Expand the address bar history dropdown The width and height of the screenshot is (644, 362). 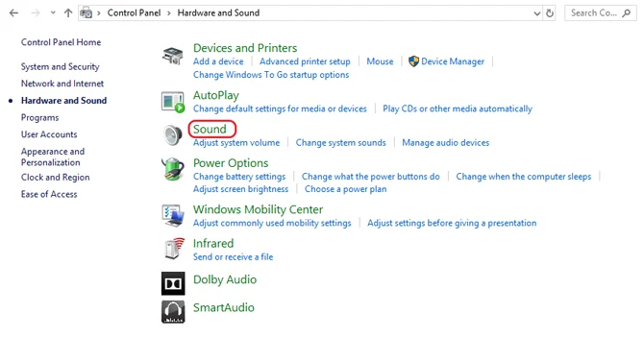pyautogui.click(x=536, y=13)
